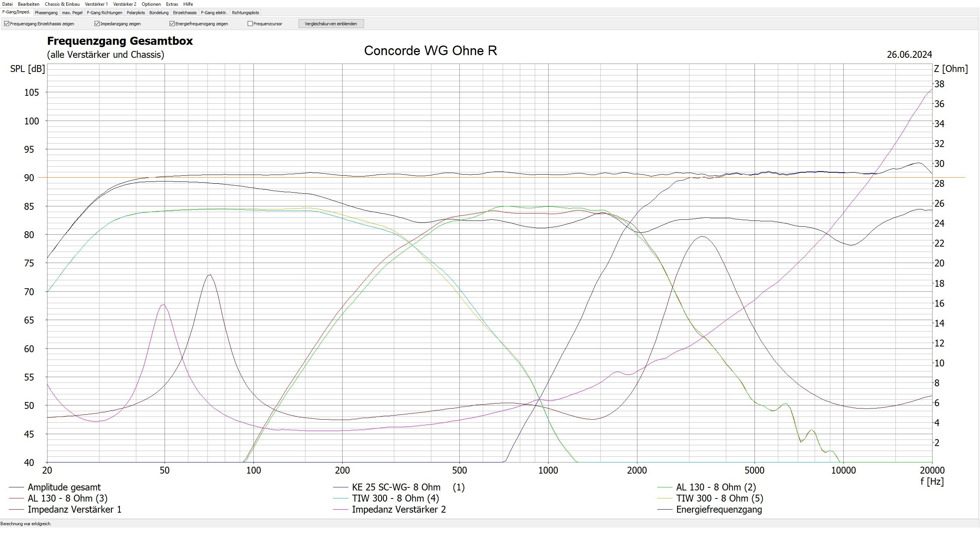Select the Polarplots tab
Screen dimensions: 980x536
tap(136, 13)
